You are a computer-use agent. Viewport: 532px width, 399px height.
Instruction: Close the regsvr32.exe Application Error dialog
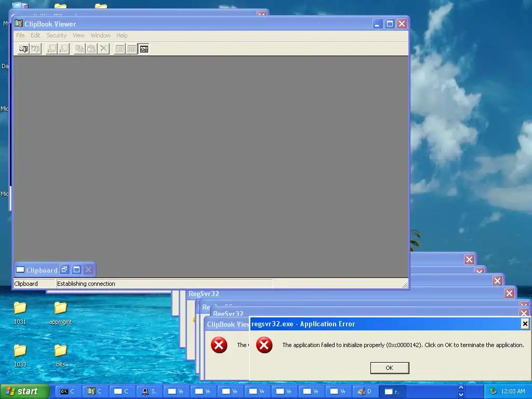click(x=525, y=324)
